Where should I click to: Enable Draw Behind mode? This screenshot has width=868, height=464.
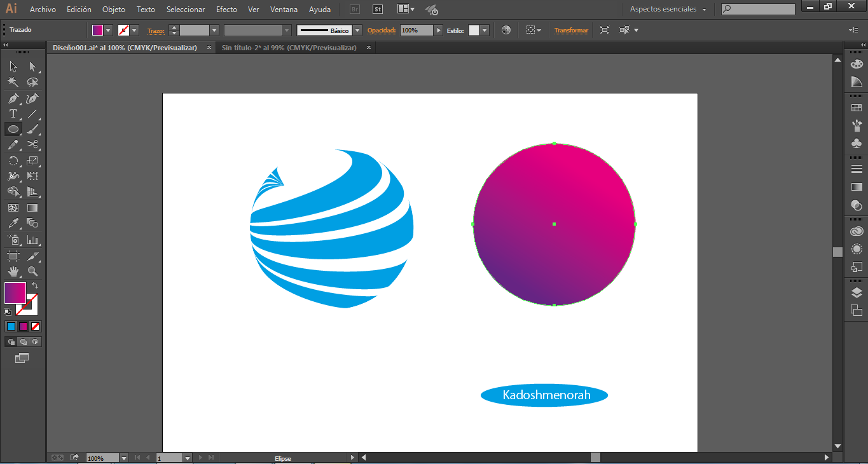pyautogui.click(x=23, y=342)
